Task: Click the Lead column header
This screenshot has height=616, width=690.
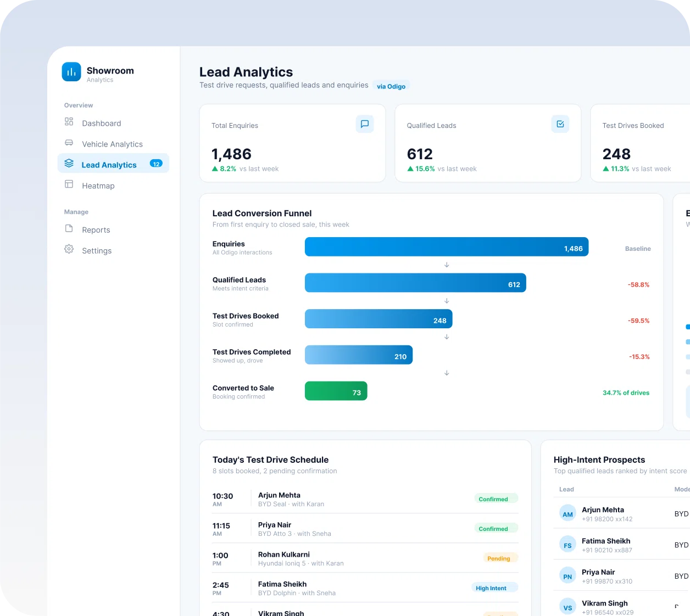Action: coord(566,489)
